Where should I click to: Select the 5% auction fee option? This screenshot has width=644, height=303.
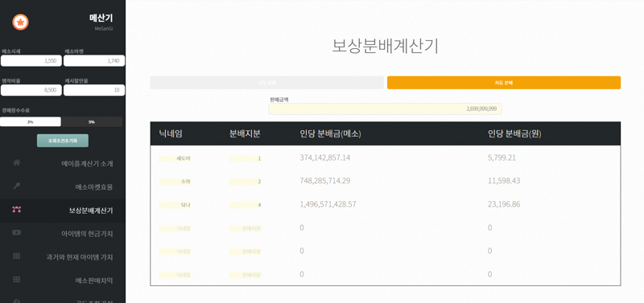92,122
